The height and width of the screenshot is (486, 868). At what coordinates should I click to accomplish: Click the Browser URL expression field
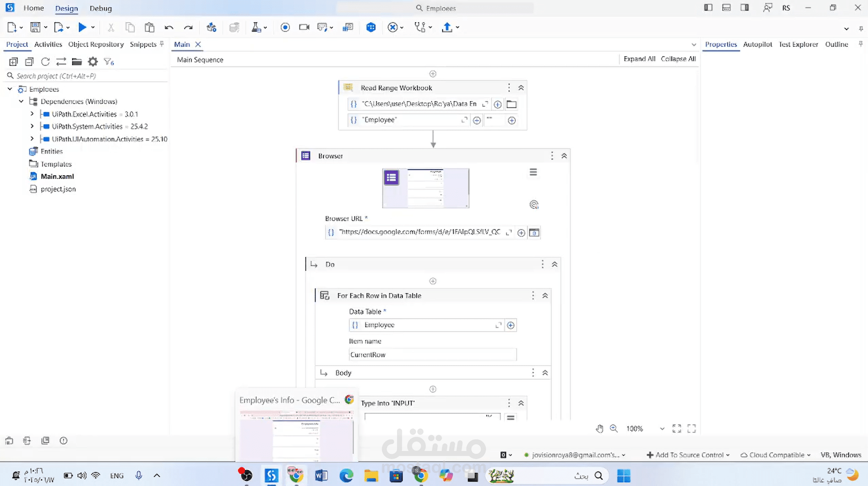click(x=420, y=232)
